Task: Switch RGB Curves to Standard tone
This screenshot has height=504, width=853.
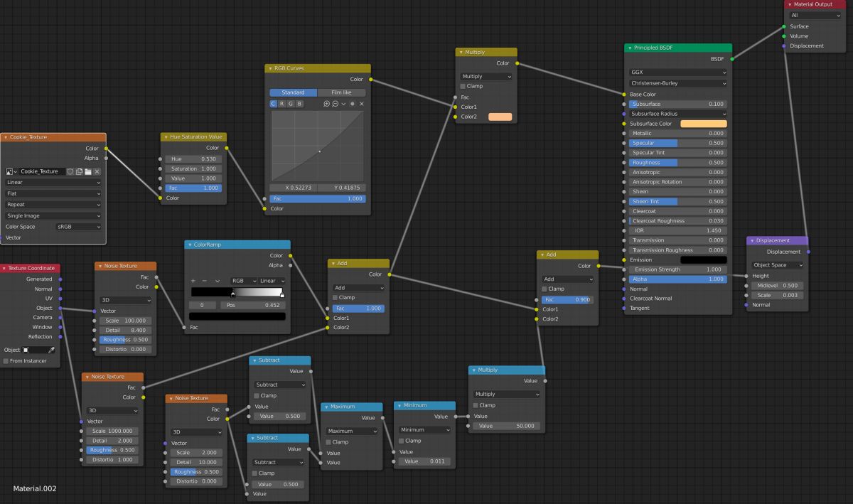Action: [x=293, y=92]
